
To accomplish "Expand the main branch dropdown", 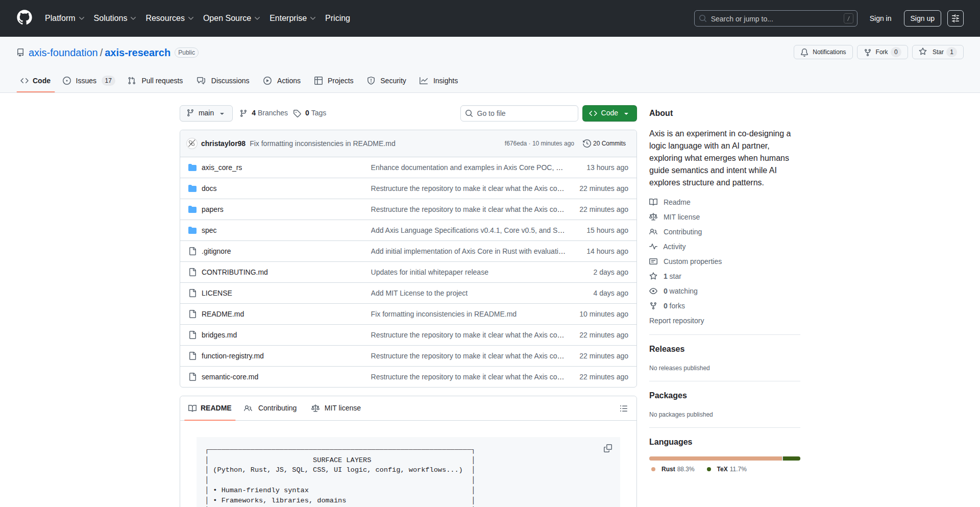I will pos(206,113).
